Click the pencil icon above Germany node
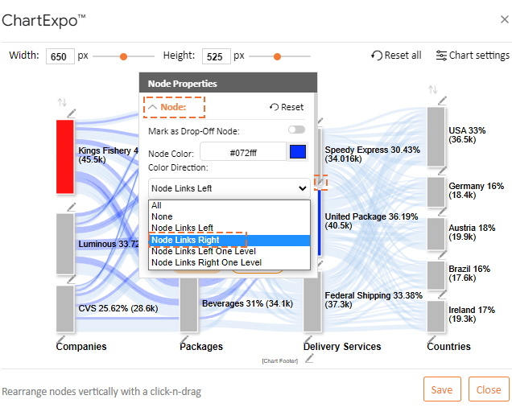The image size is (512, 420). click(442, 171)
